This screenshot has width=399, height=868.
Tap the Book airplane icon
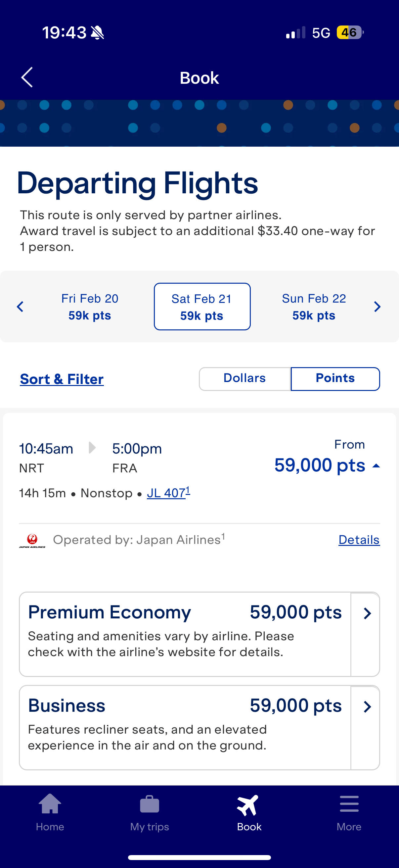(248, 805)
